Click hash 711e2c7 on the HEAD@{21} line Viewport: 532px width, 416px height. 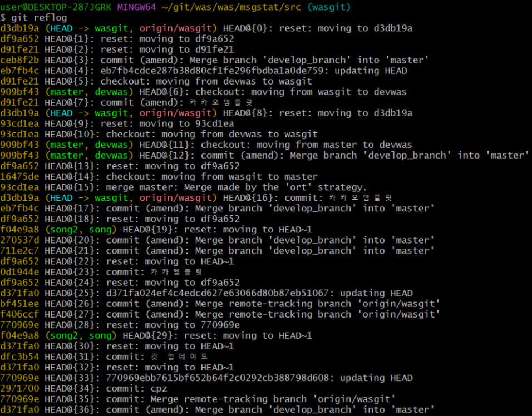pyautogui.click(x=19, y=251)
